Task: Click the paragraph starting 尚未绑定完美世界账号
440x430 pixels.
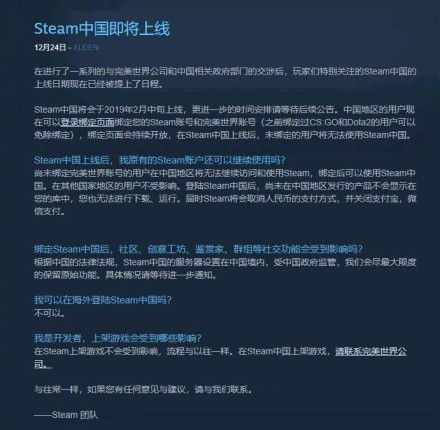Action: tap(225, 192)
